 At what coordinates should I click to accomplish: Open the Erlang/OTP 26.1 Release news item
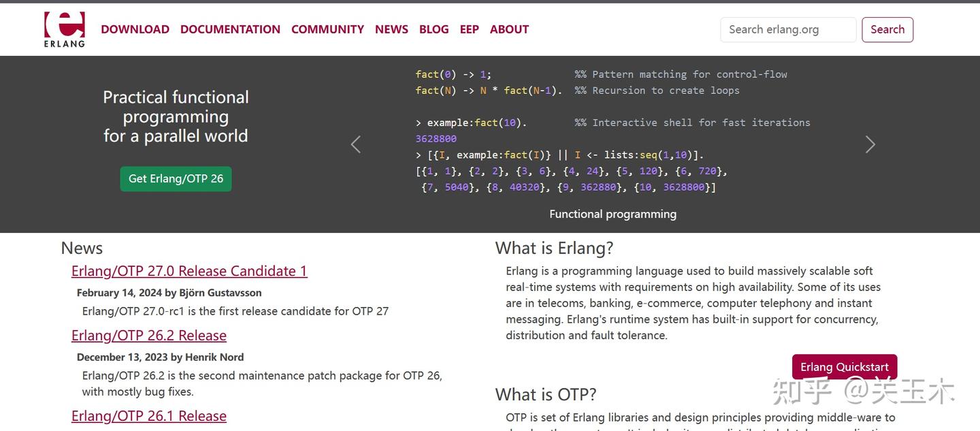click(x=149, y=415)
